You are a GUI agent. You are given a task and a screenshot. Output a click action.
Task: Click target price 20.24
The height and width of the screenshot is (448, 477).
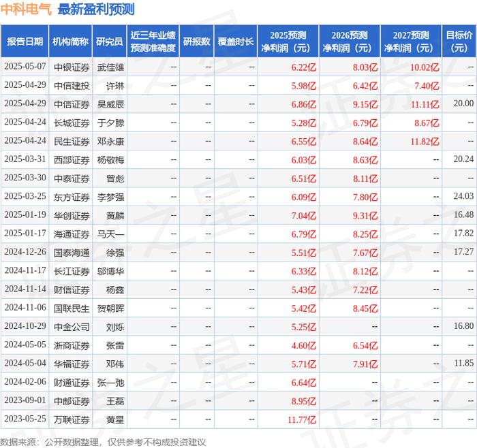pyautogui.click(x=463, y=159)
